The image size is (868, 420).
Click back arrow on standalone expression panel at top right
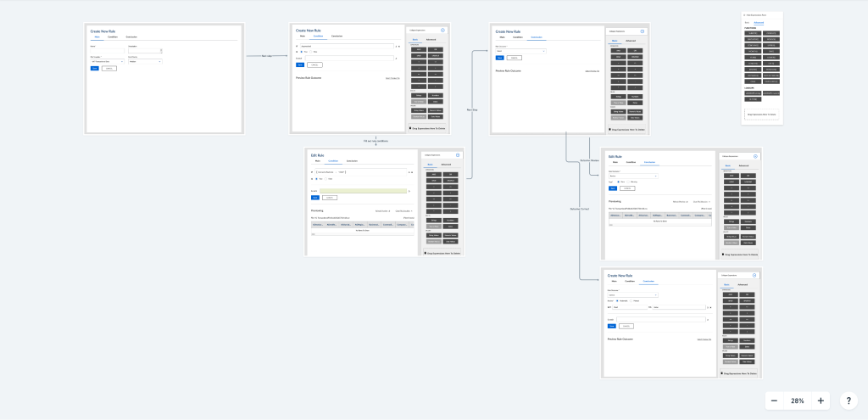click(743, 15)
